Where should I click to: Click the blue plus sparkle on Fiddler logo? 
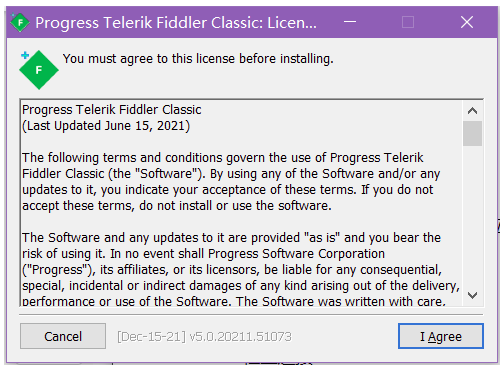25,55
